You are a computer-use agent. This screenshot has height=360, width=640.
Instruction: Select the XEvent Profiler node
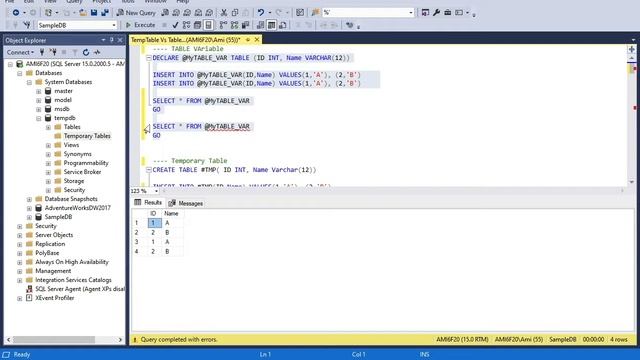coord(55,298)
